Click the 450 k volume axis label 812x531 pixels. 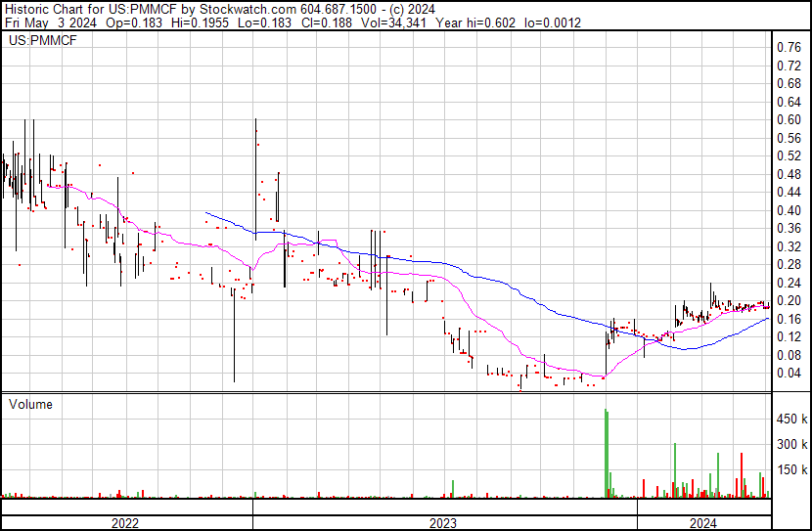(790, 420)
